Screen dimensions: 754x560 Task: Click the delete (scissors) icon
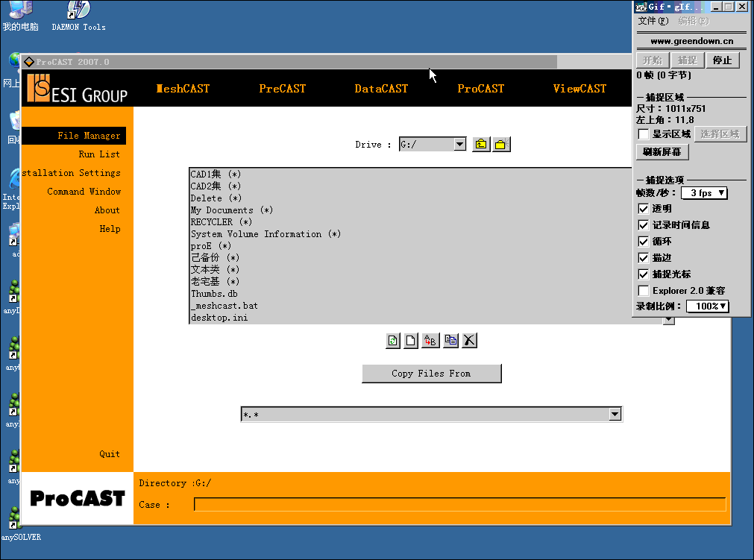pyautogui.click(x=469, y=341)
